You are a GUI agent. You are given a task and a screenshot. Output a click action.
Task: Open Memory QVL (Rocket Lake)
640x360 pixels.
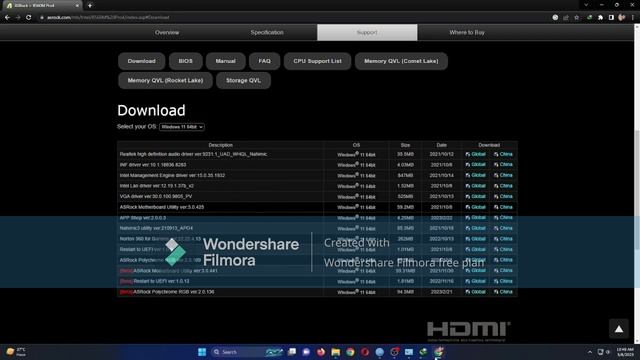165,80
